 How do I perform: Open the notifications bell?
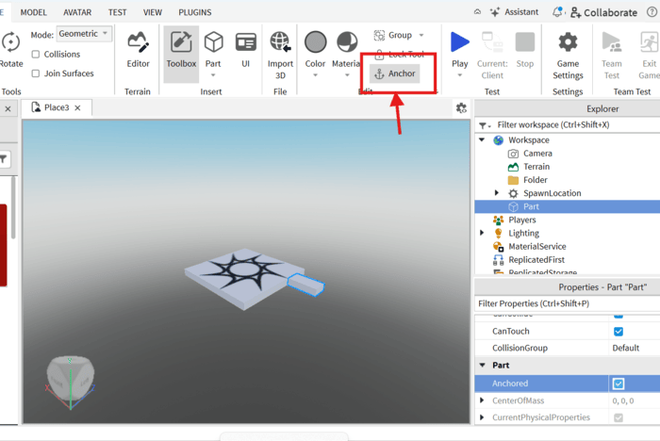(x=557, y=12)
